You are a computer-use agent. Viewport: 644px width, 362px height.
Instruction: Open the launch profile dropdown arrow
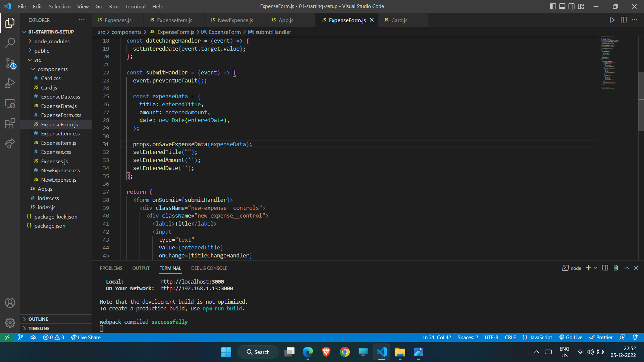595,268
